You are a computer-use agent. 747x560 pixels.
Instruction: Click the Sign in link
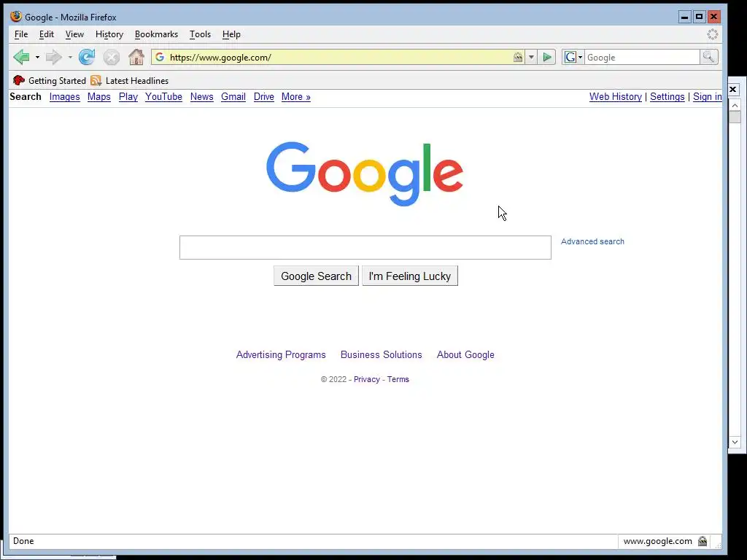707,97
